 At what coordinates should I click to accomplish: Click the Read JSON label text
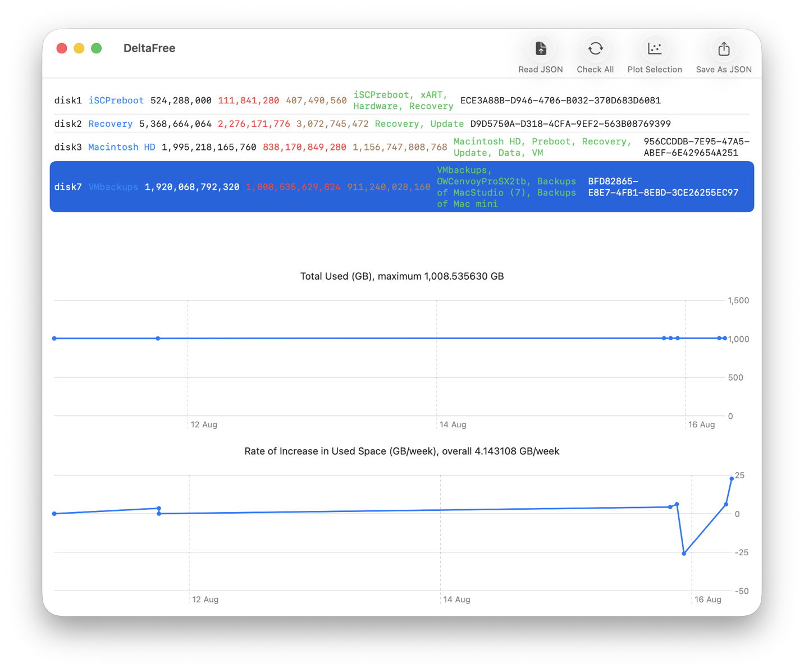click(x=541, y=70)
